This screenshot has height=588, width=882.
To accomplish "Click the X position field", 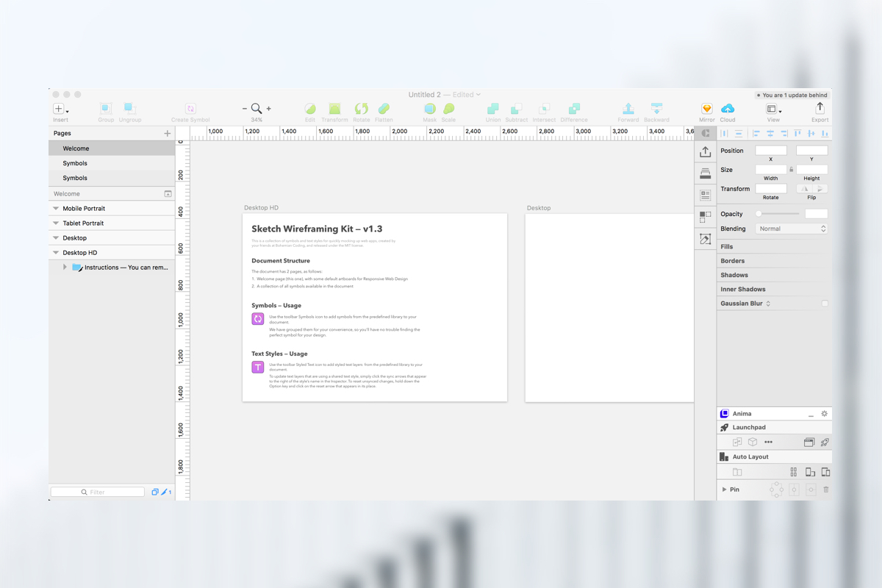I will coord(771,151).
